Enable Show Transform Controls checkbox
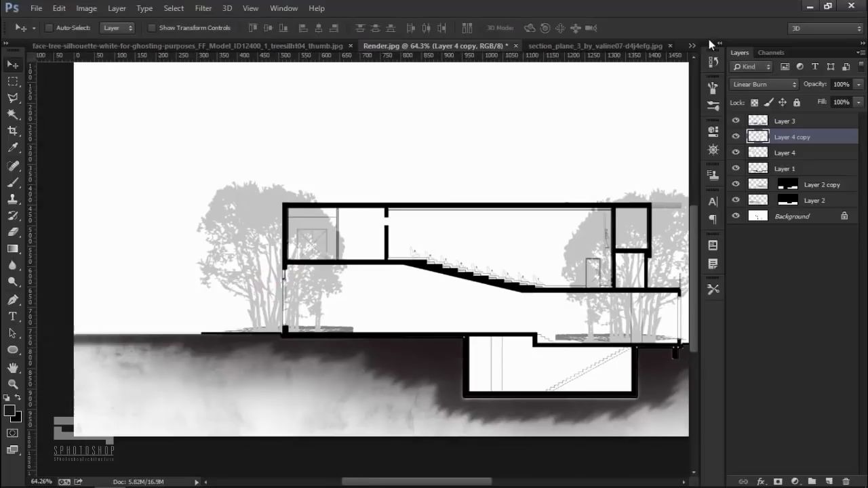 [152, 28]
